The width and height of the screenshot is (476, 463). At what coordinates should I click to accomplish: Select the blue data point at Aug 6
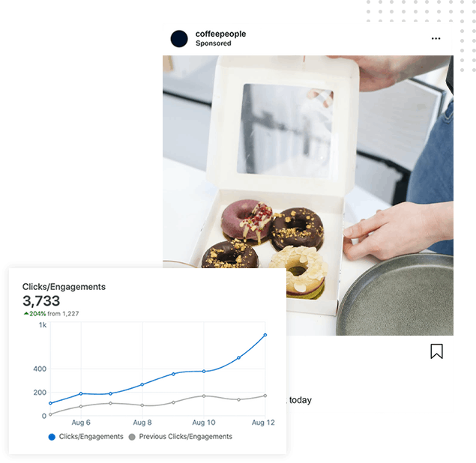[x=81, y=394]
